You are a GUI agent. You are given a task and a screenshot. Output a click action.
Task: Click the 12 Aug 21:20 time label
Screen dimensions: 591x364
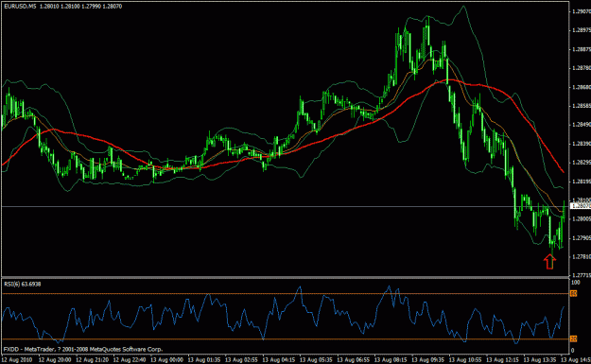[92, 360]
